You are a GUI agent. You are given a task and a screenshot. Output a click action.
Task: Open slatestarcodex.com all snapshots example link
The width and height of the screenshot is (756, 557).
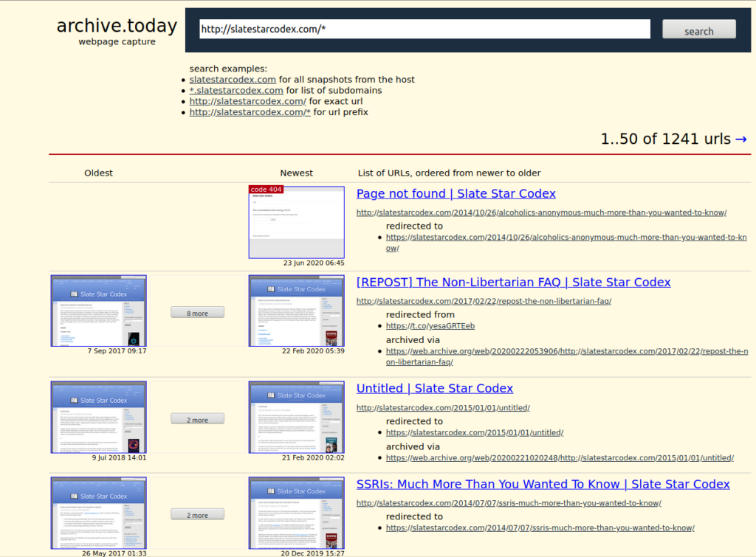(233, 80)
